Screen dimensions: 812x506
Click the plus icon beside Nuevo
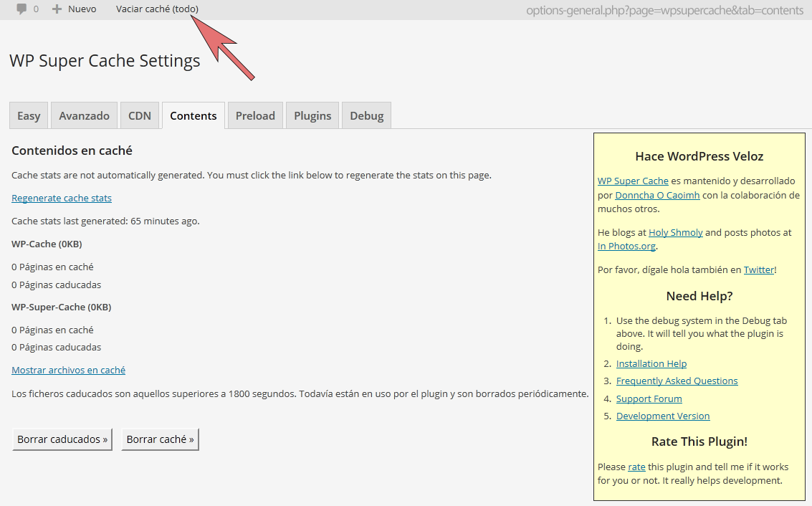pos(57,9)
